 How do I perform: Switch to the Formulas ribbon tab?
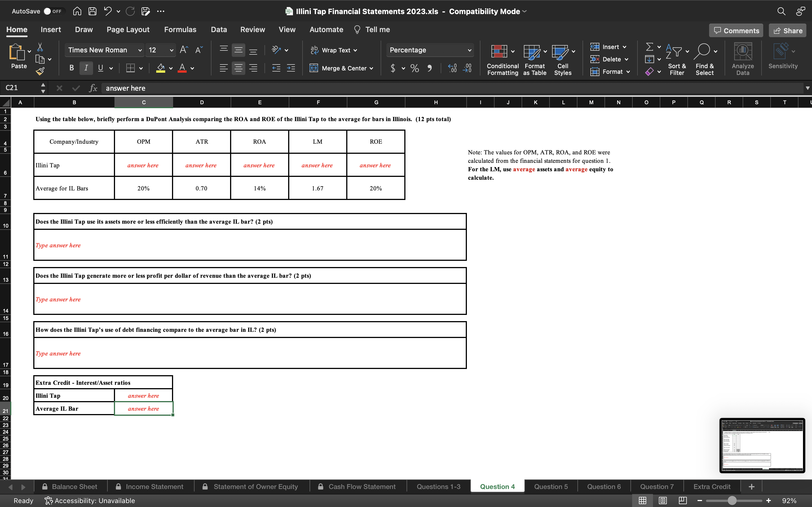point(180,30)
